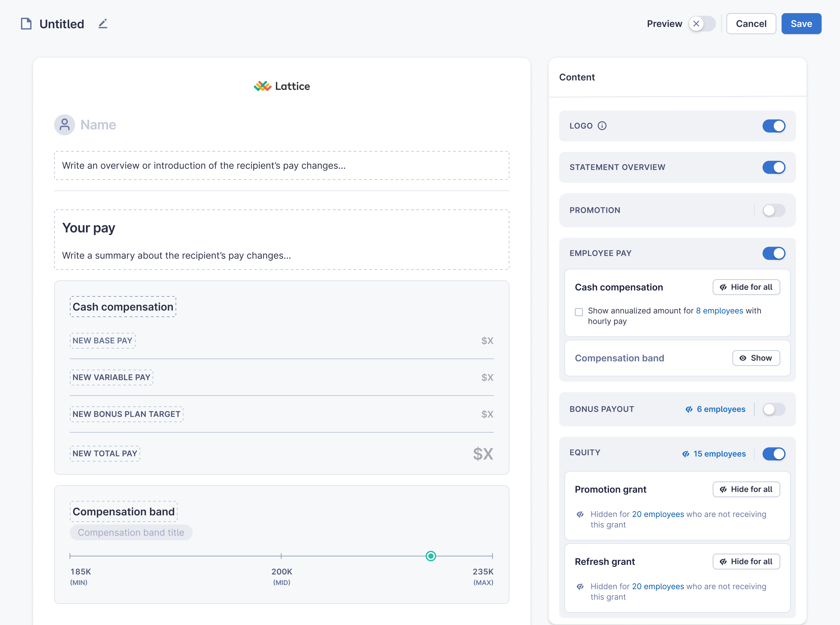This screenshot has height=625, width=840.
Task: Save the statement template
Action: 801,24
